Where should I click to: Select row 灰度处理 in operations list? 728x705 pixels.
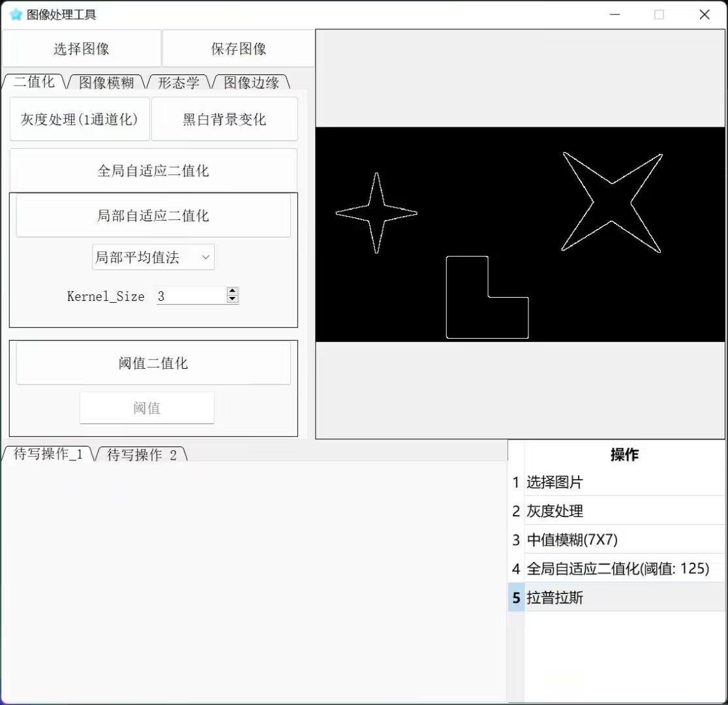(x=624, y=510)
